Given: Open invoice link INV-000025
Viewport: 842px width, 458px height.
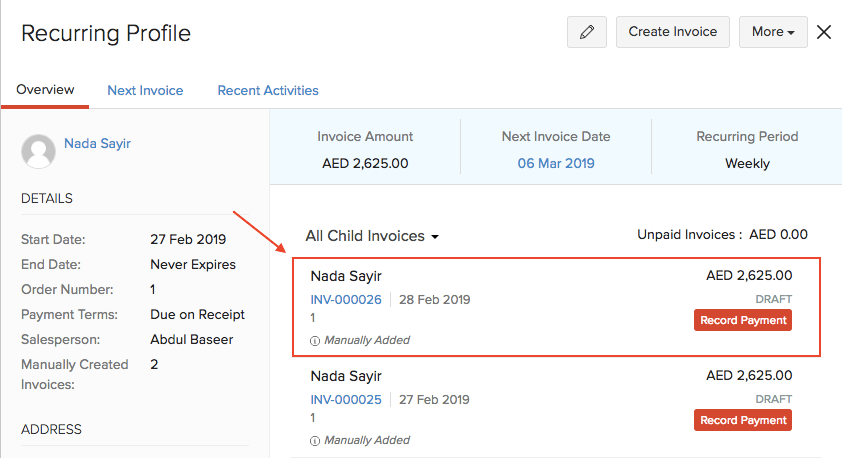Looking at the screenshot, I should click(x=346, y=399).
